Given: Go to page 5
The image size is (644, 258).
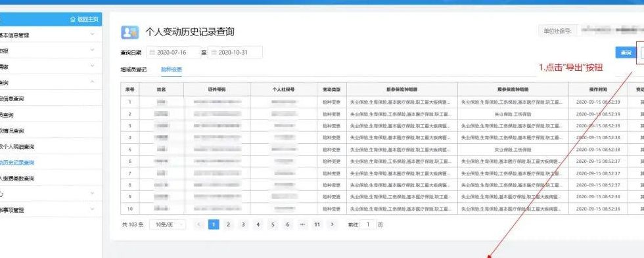Looking at the screenshot, I should [273, 225].
